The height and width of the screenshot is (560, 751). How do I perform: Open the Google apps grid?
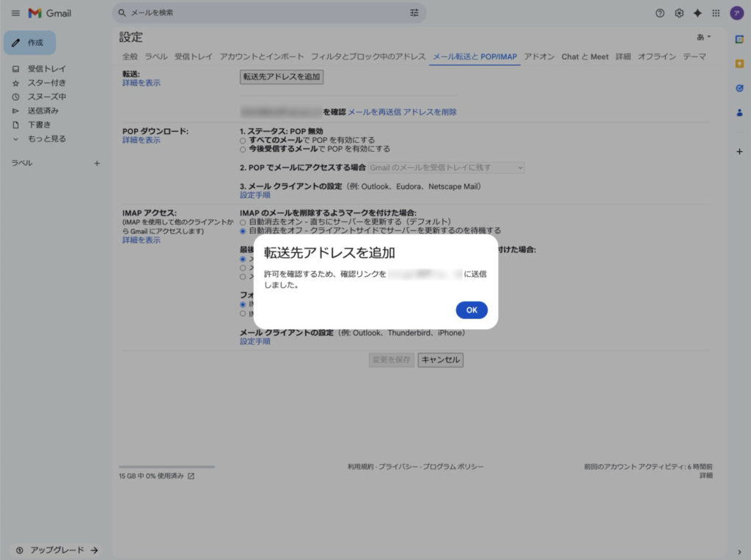pos(716,13)
